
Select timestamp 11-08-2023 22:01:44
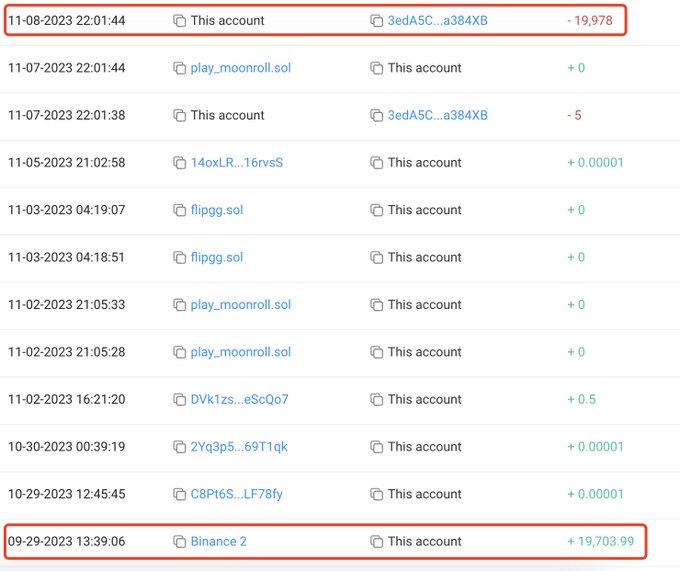click(67, 20)
